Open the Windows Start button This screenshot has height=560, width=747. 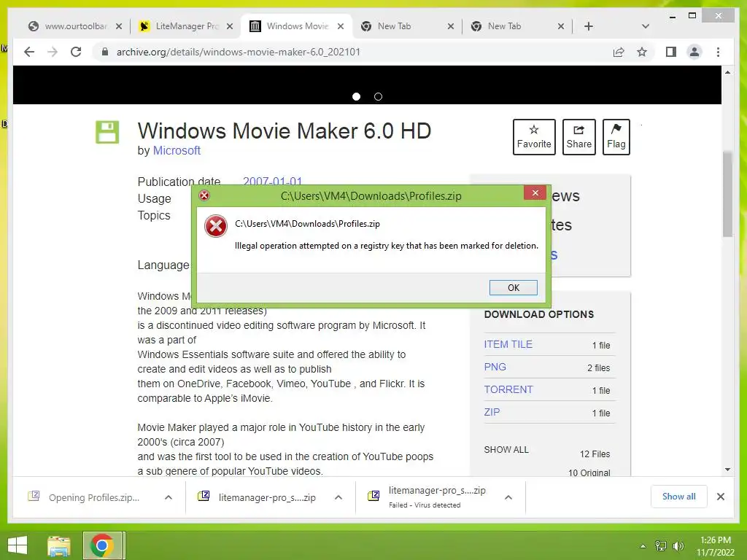(x=18, y=545)
